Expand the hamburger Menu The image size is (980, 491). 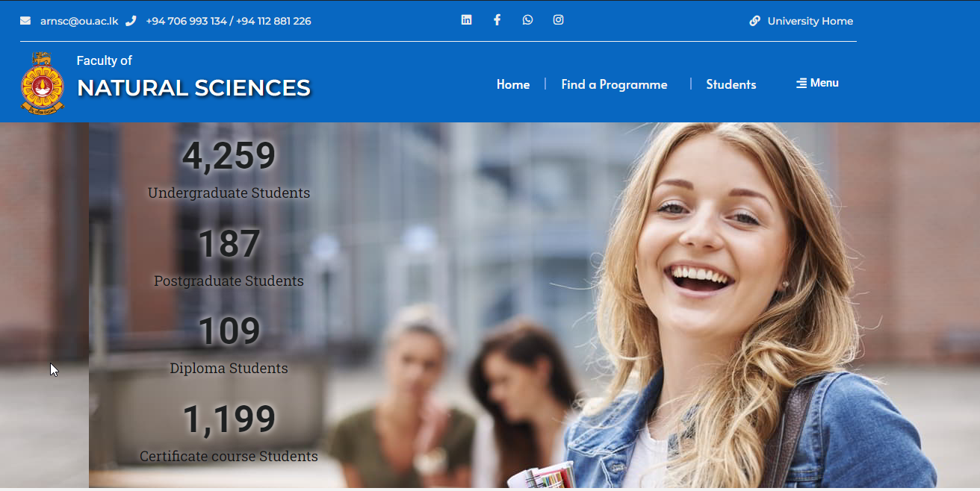[817, 83]
